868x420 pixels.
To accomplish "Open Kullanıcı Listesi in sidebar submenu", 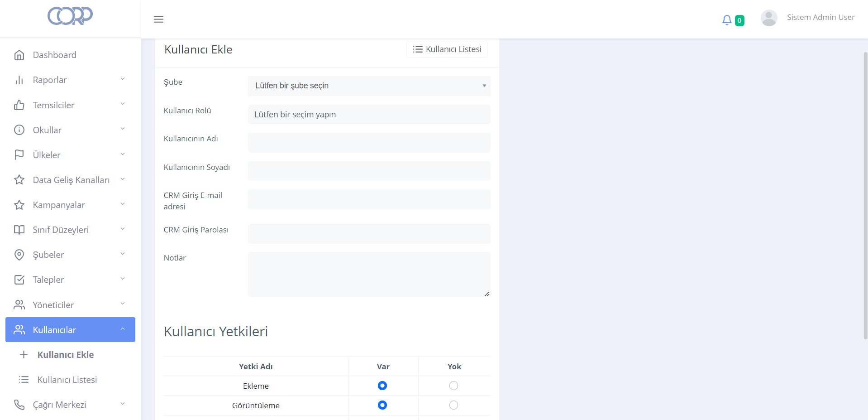I will point(67,380).
